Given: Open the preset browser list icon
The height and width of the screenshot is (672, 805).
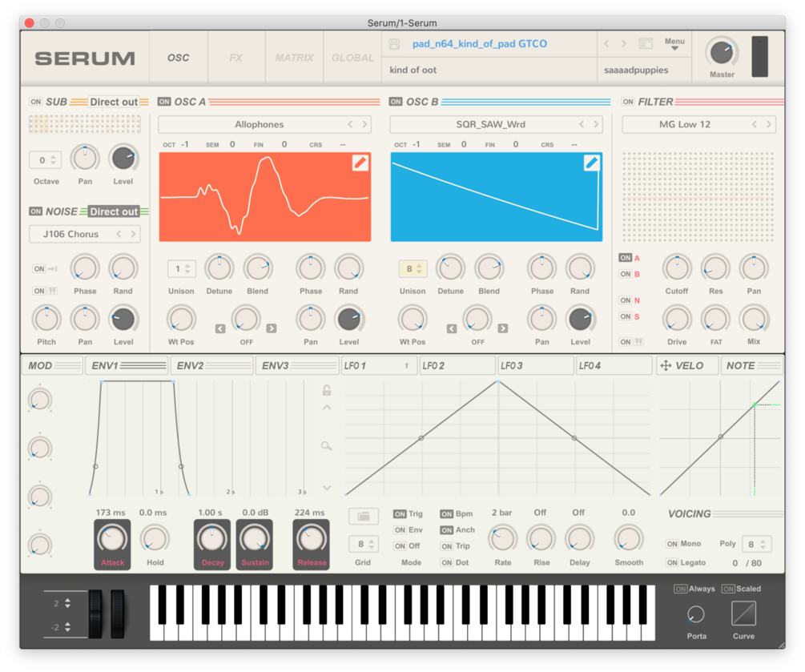Looking at the screenshot, I should (646, 43).
